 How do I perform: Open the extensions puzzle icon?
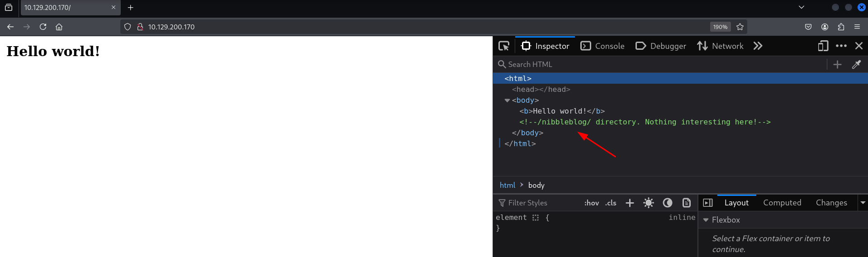841,27
